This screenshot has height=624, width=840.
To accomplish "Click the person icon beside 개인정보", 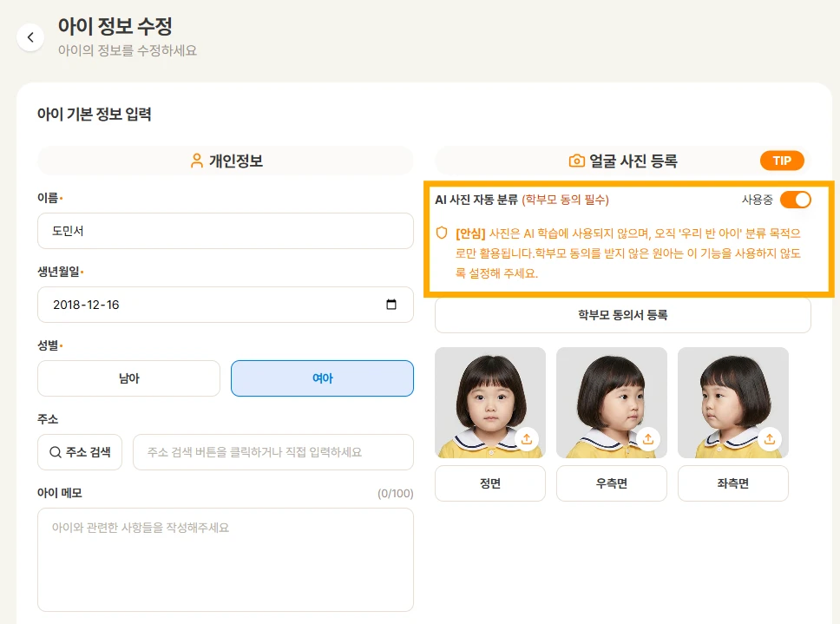I will [x=197, y=161].
